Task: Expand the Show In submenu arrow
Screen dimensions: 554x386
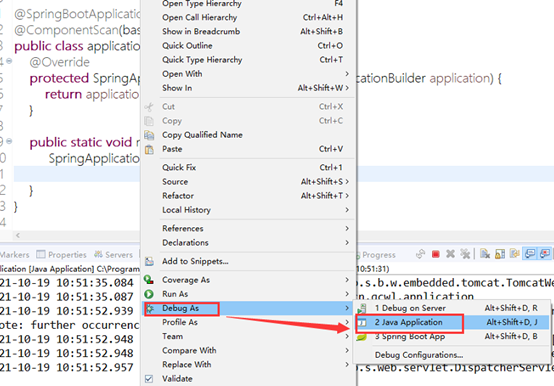Action: click(x=347, y=88)
